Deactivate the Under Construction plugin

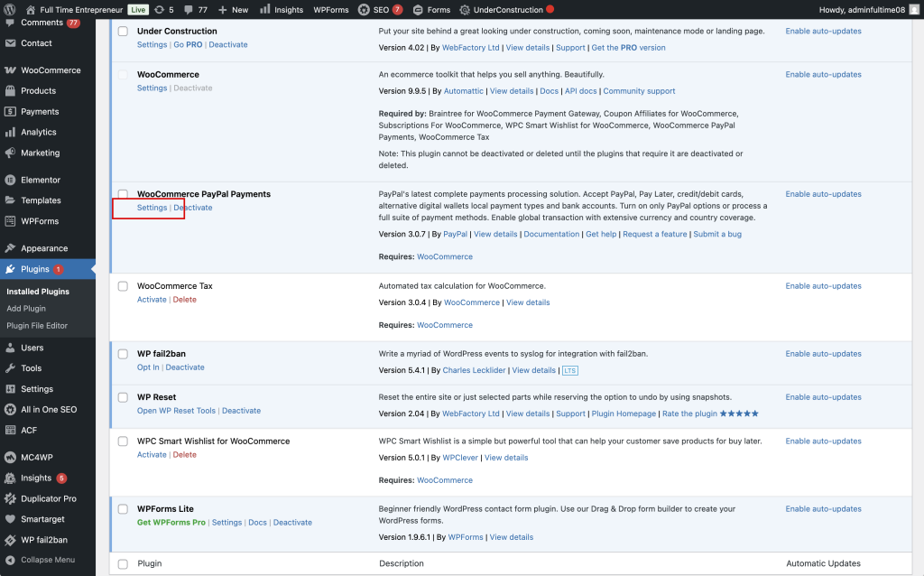(x=228, y=45)
